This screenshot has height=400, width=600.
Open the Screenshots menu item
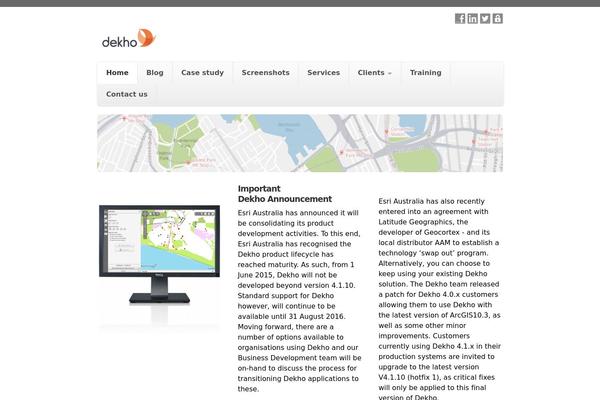tap(266, 73)
